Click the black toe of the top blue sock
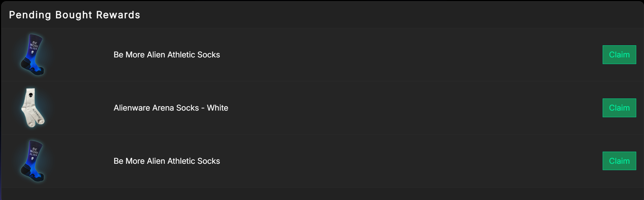The height and width of the screenshot is (200, 644). 40,72
